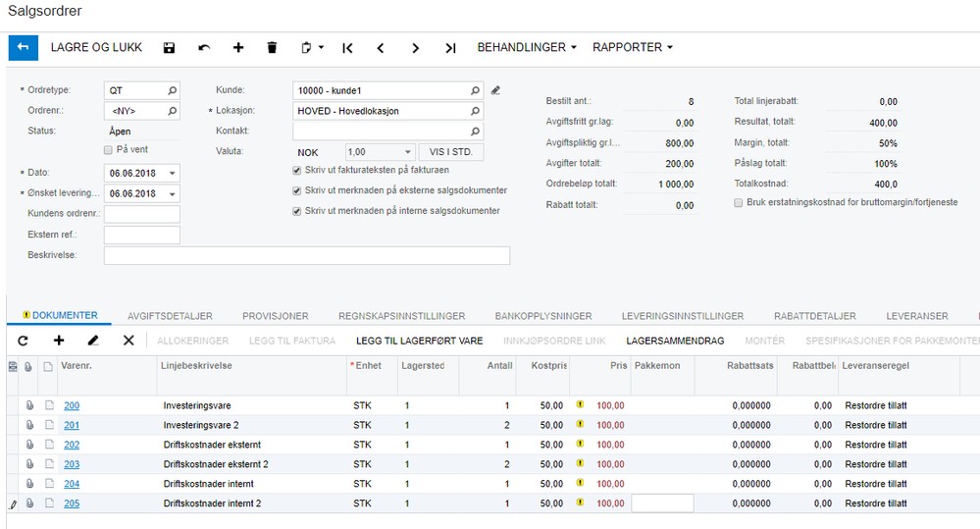Open the Leveranser tab

pos(917,316)
